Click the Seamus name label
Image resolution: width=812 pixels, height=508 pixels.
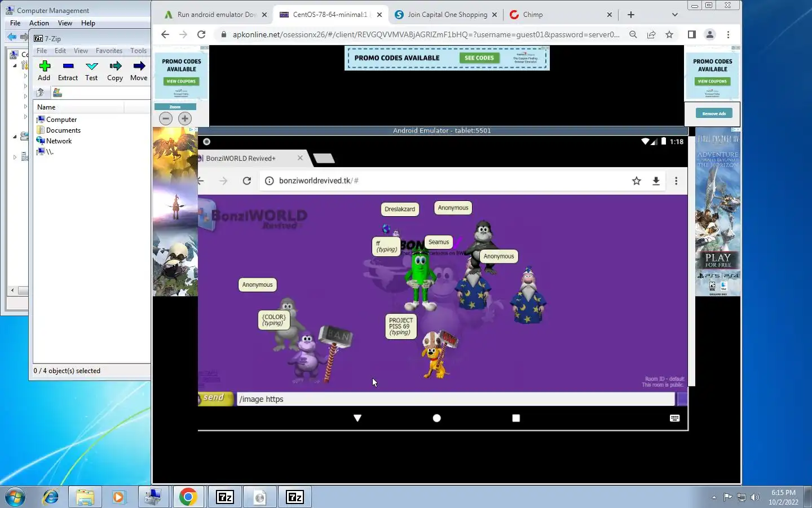[439, 242]
